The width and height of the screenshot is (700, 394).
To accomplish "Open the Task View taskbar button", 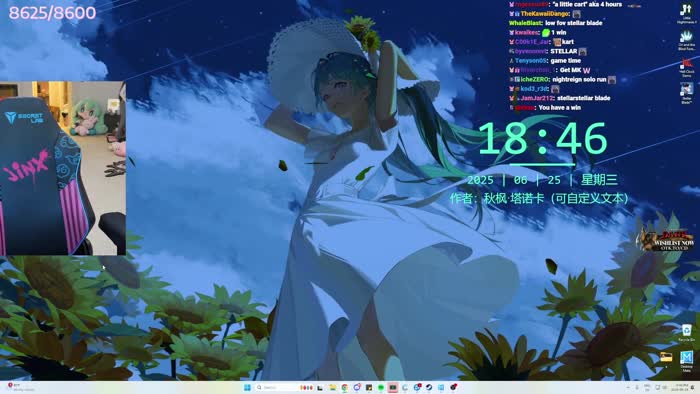I will tap(320, 387).
